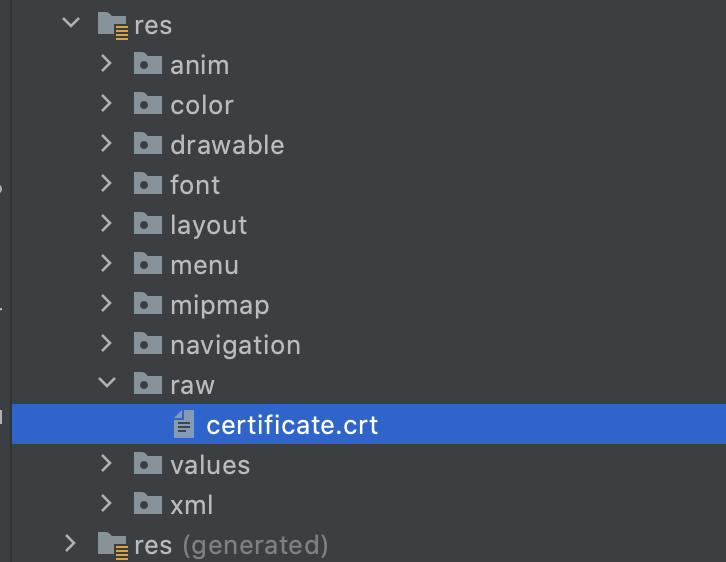Click the anim folder icon
The height and width of the screenshot is (562, 726).
click(148, 63)
